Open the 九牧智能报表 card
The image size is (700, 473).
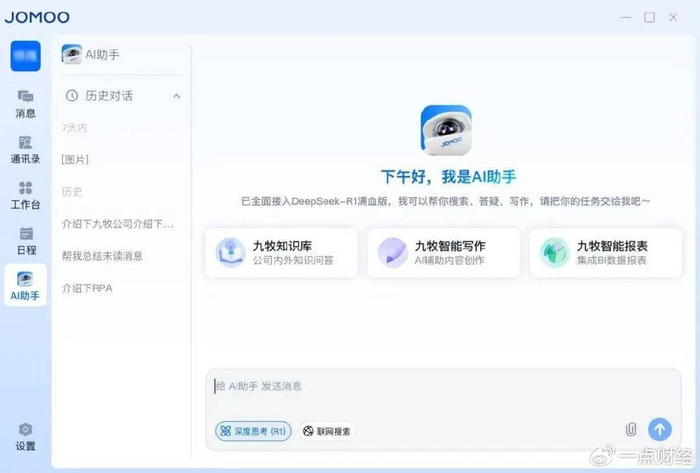pyautogui.click(x=606, y=253)
